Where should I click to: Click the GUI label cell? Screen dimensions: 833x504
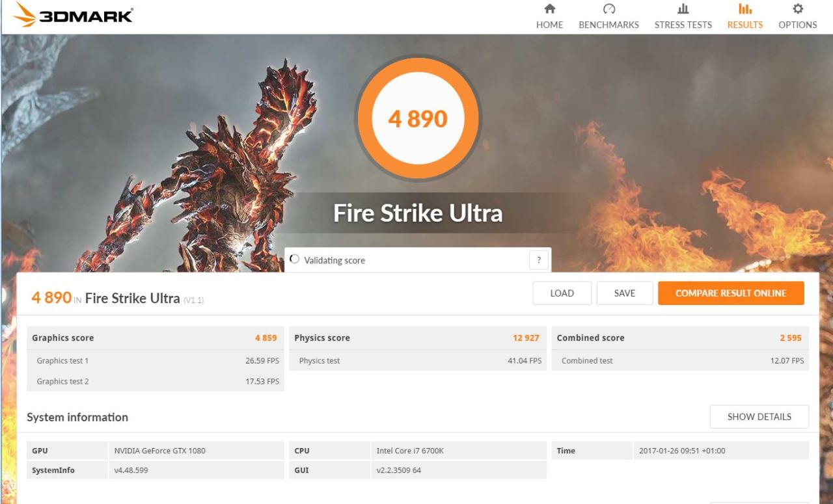click(x=329, y=470)
